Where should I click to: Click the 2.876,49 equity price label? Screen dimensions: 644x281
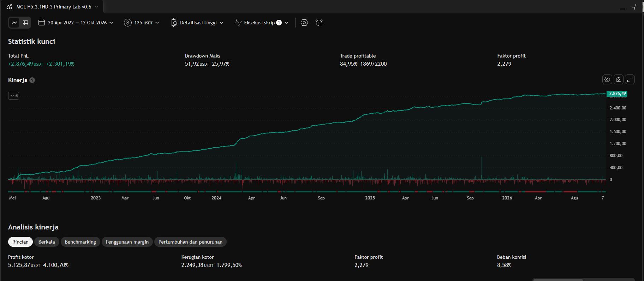(617, 94)
